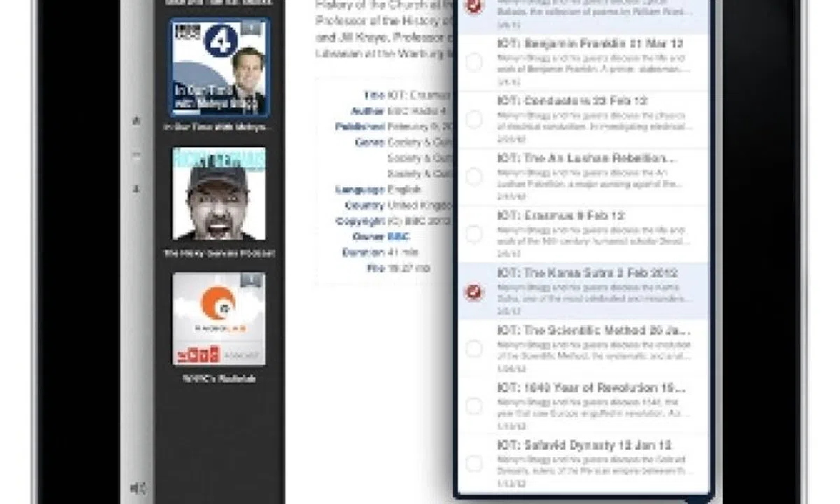Uncheck the topmost selected episode checkbox
The height and width of the screenshot is (504, 840).
pyautogui.click(x=475, y=7)
